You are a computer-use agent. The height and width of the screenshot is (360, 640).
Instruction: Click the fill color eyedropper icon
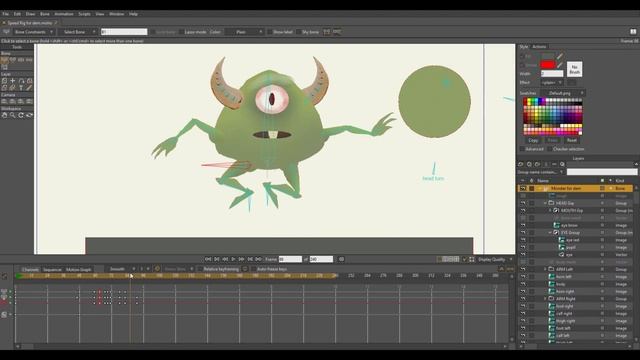pos(560,56)
